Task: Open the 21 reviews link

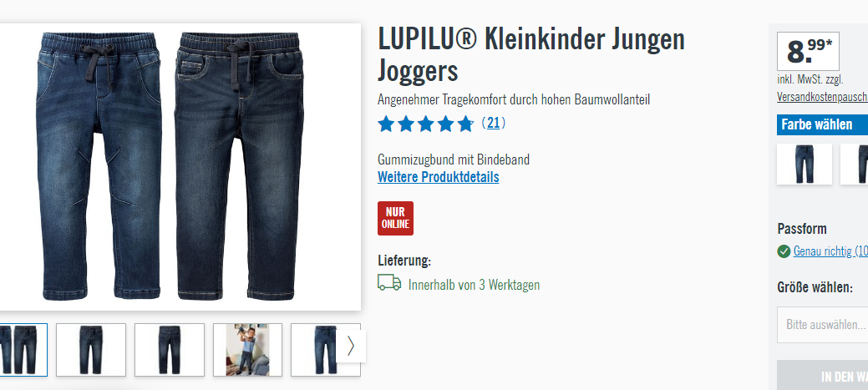Action: click(x=493, y=123)
